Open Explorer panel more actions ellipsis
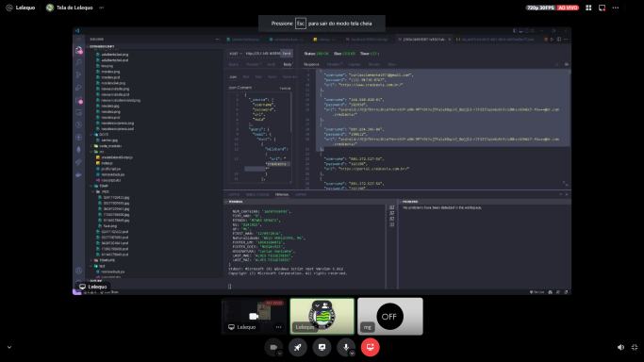This screenshot has width=644, height=362. coord(218,40)
